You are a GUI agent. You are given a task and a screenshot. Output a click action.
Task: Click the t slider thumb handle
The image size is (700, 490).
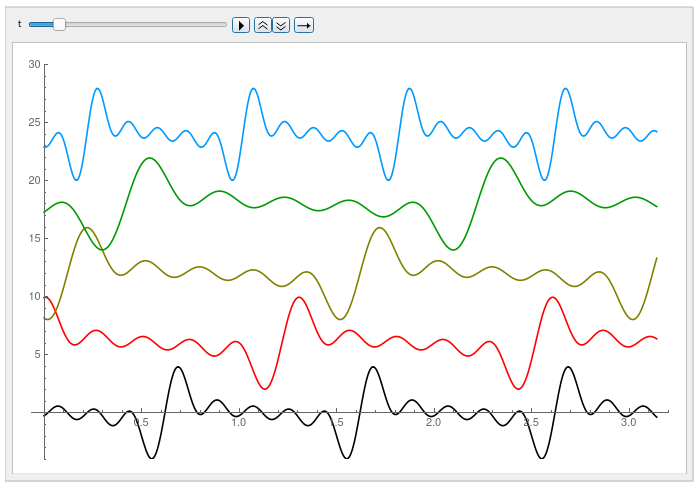59,24
